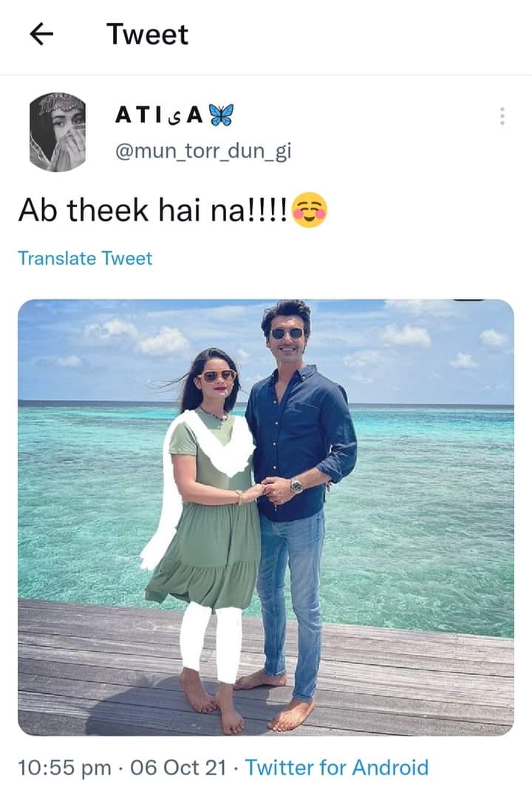Click the blue butterfly emoji beside the name

click(x=221, y=115)
